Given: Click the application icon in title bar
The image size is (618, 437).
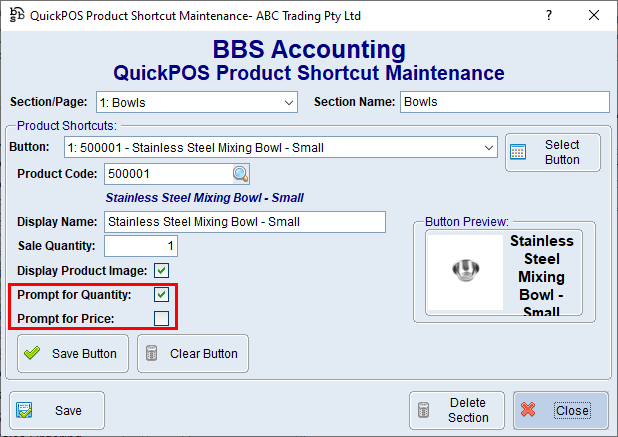Looking at the screenshot, I should coord(15,16).
